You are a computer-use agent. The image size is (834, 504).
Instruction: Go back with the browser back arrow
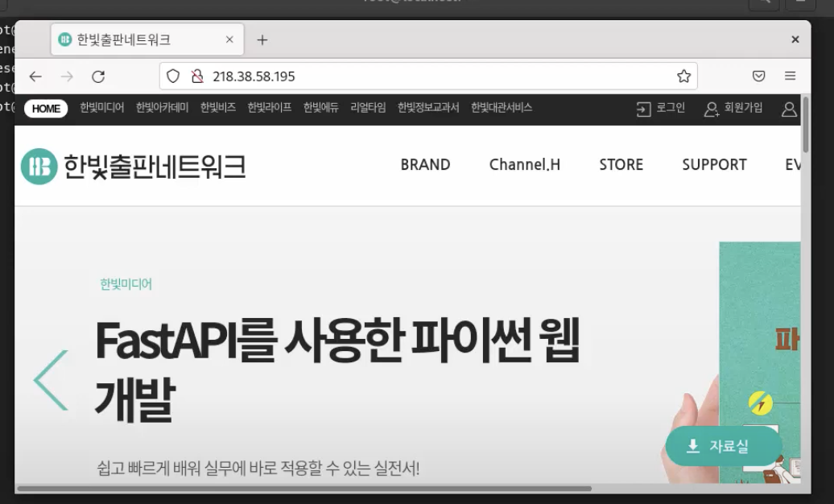(x=35, y=76)
